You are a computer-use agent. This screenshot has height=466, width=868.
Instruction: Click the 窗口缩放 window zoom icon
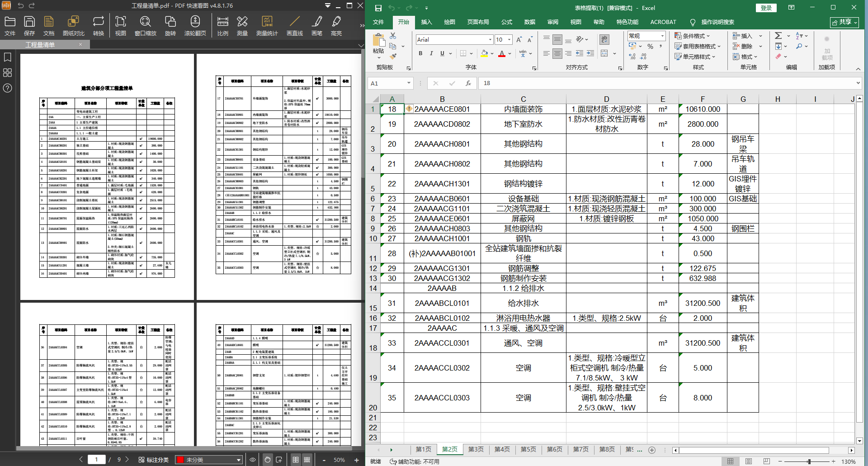[x=145, y=26]
